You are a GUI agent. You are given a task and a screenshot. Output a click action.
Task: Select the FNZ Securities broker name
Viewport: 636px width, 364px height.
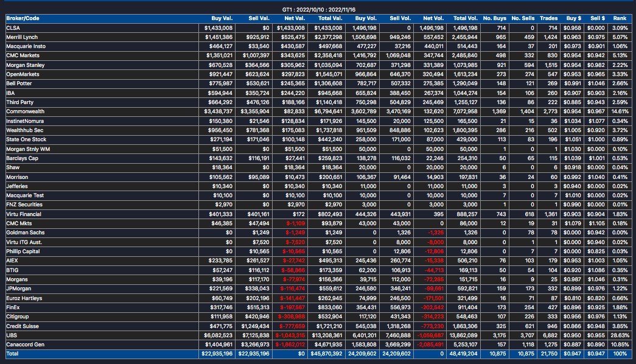(x=24, y=205)
